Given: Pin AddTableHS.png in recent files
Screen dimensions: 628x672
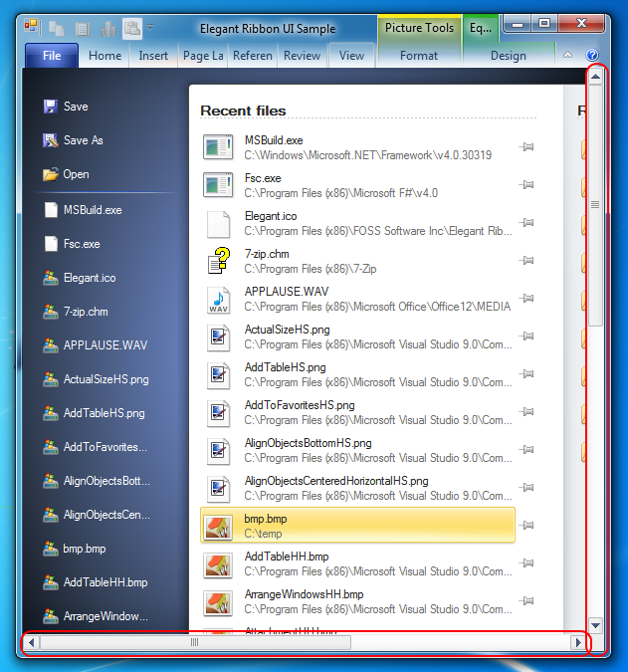Looking at the screenshot, I should [x=526, y=373].
